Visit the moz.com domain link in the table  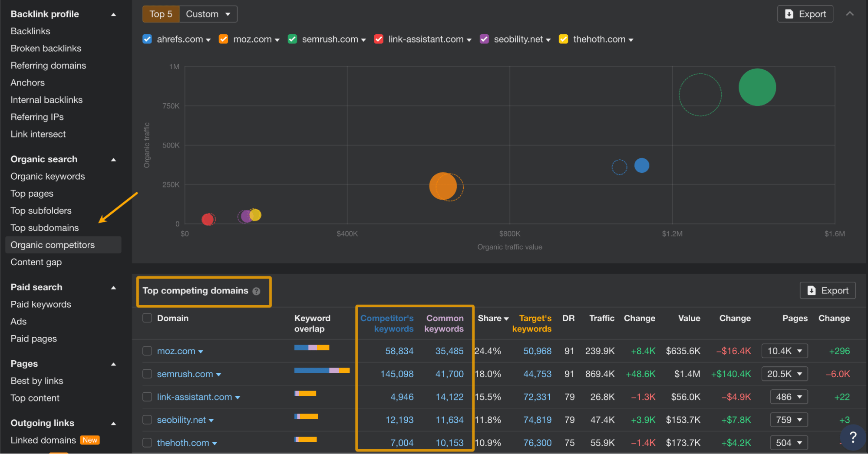click(177, 351)
